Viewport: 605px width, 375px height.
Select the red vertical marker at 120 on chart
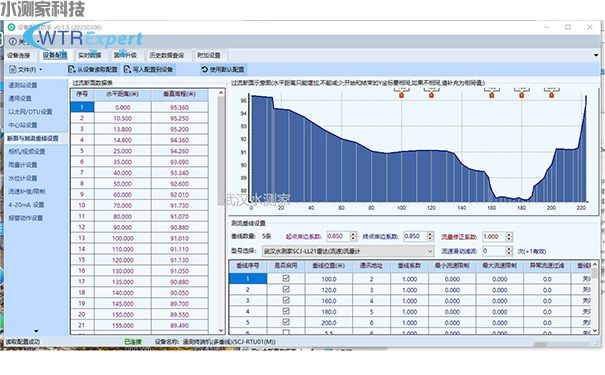click(431, 95)
